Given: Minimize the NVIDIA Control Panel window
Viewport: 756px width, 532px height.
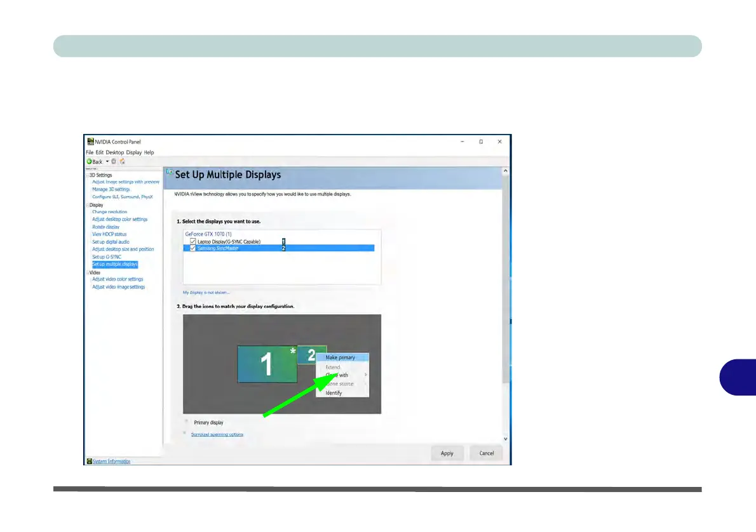Looking at the screenshot, I should [x=462, y=141].
